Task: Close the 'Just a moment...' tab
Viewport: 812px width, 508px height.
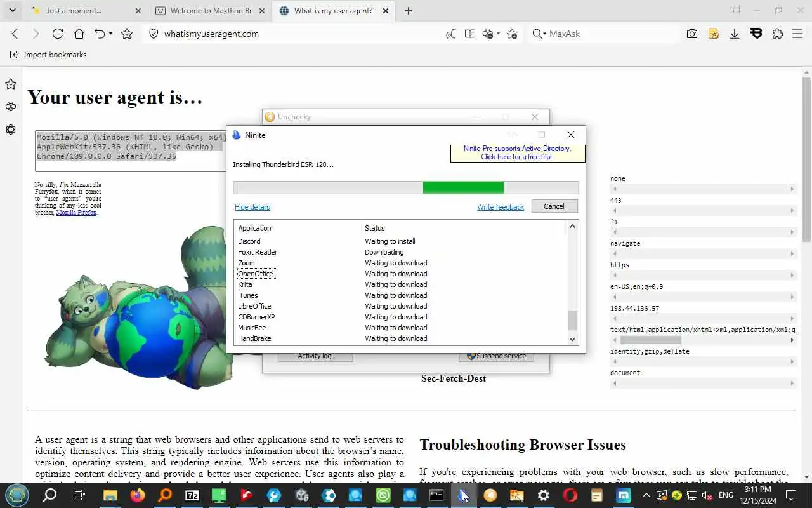Action: click(138, 11)
